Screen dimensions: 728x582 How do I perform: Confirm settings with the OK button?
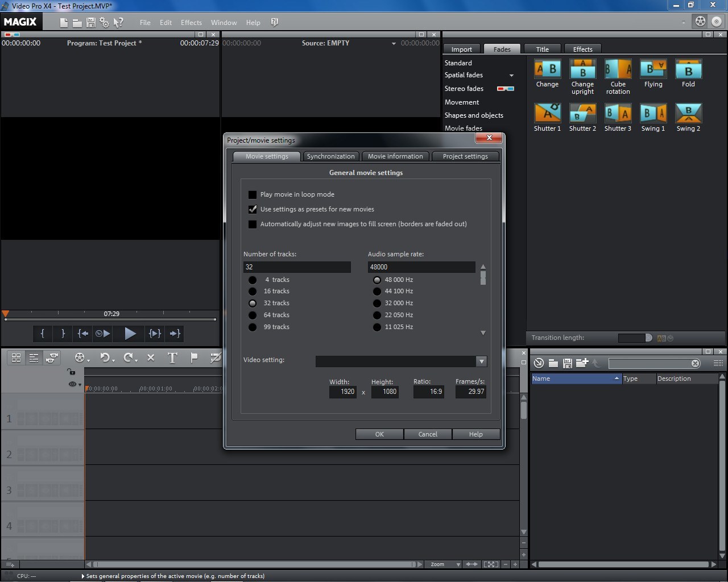[x=379, y=434]
